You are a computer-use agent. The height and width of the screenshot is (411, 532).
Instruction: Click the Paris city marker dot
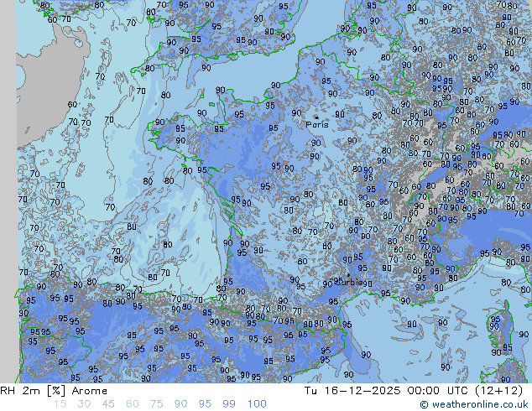[316, 117]
